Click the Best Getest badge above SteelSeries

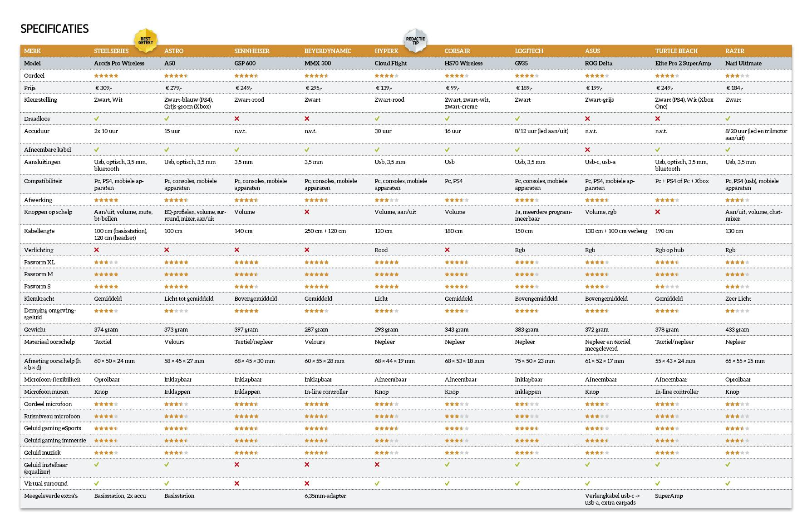[x=145, y=41]
